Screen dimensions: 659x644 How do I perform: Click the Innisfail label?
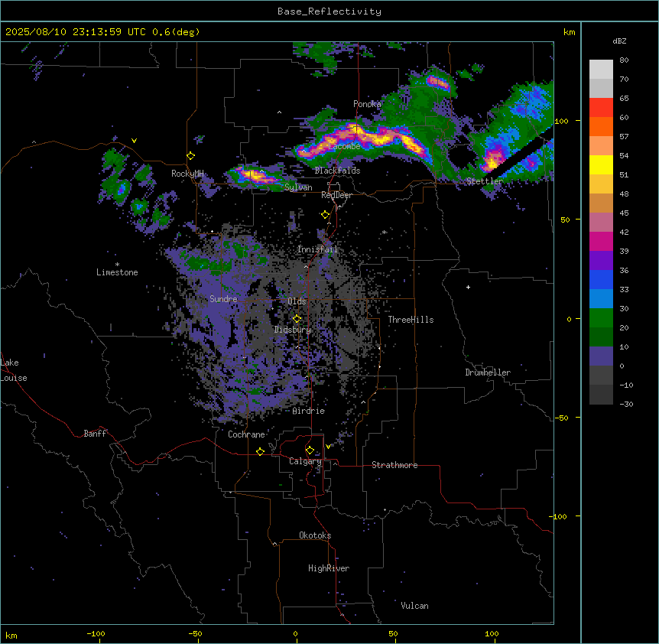tap(317, 249)
